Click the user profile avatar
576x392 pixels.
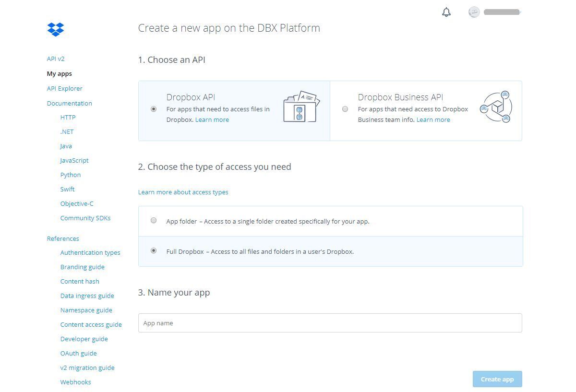[x=474, y=12]
